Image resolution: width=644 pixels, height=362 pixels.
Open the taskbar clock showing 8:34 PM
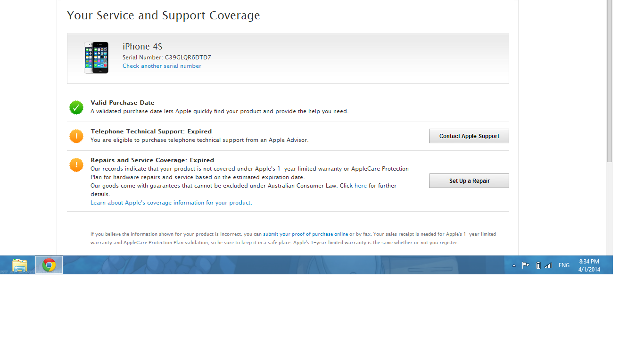589,265
